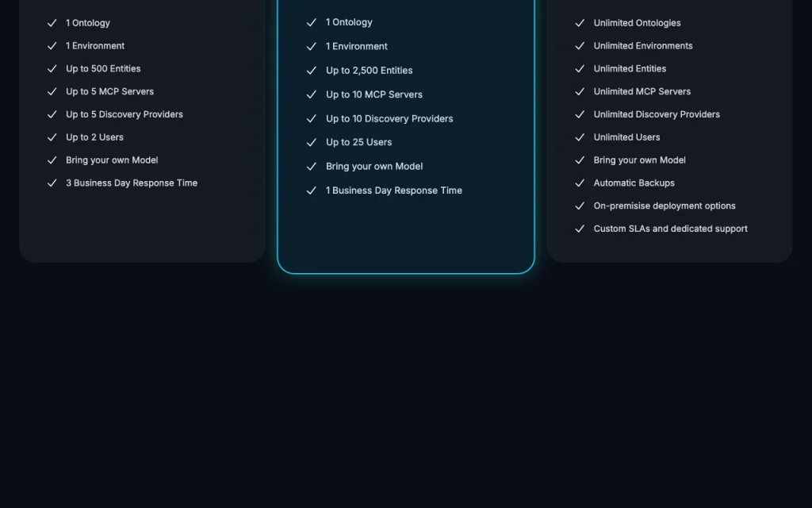Click the checkmark beside Custom SLAs and dedicated support
Screen dimensions: 812x508
[580, 229]
